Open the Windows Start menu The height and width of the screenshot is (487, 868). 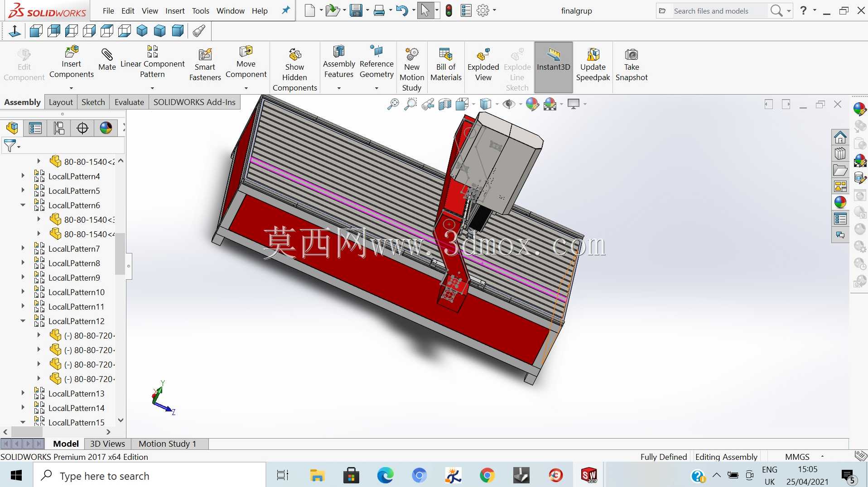[16, 476]
